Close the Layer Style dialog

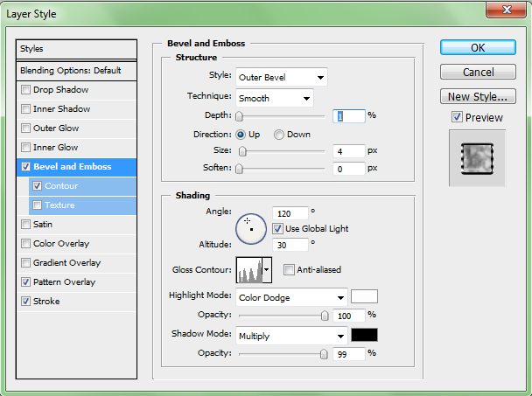click(507, 10)
